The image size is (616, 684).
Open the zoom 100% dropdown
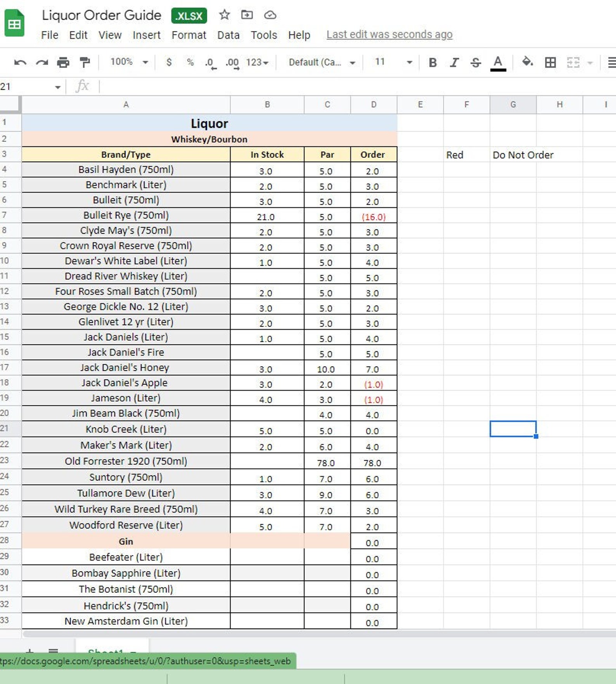tap(129, 62)
